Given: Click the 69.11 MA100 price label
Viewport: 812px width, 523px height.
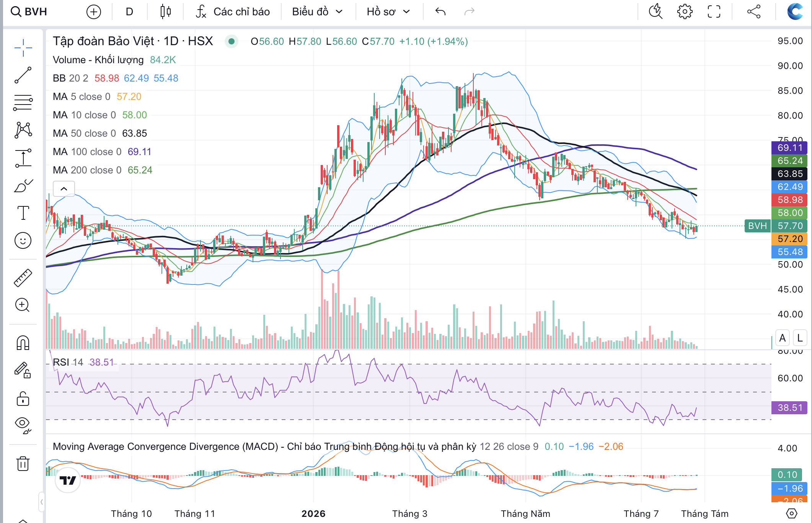Looking at the screenshot, I should pos(789,148).
